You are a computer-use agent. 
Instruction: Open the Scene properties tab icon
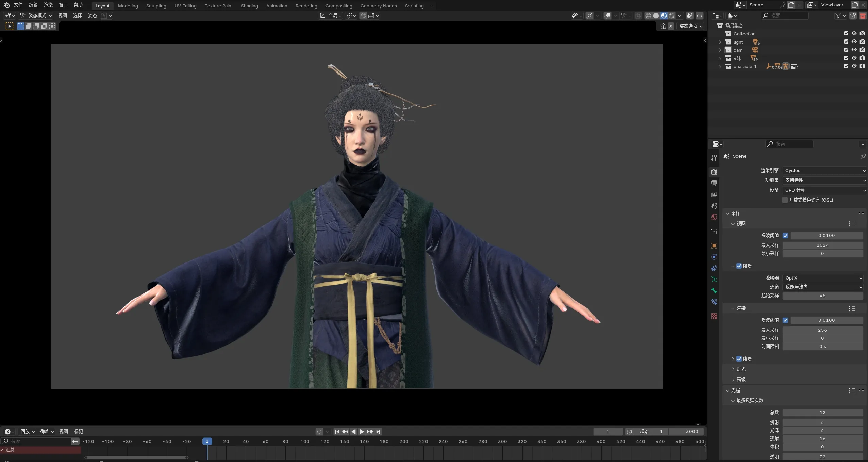click(714, 206)
